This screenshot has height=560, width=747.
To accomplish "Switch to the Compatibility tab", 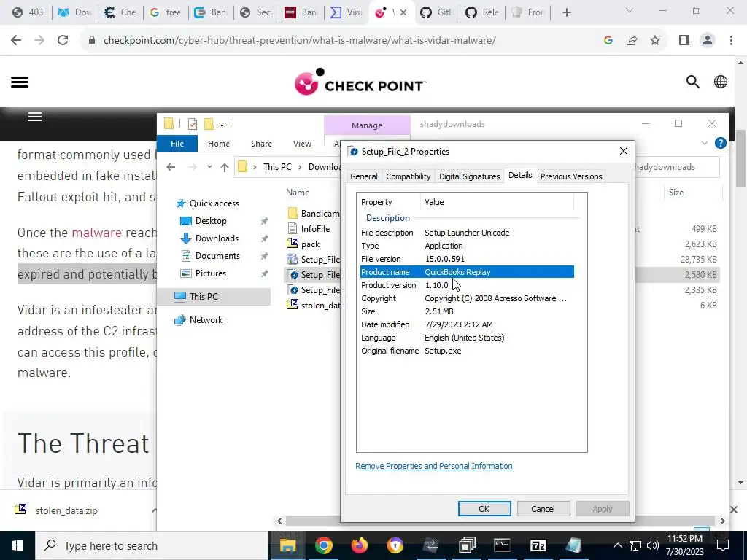I will point(409,176).
